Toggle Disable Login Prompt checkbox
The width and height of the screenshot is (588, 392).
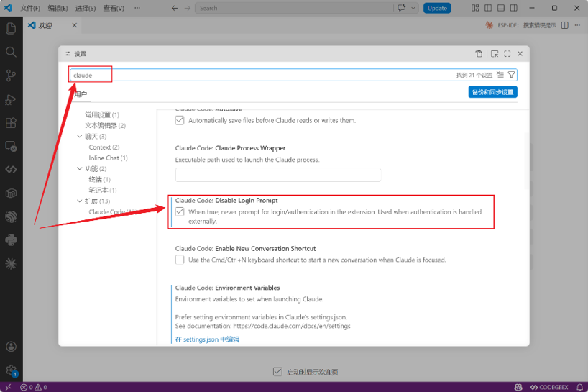point(180,212)
